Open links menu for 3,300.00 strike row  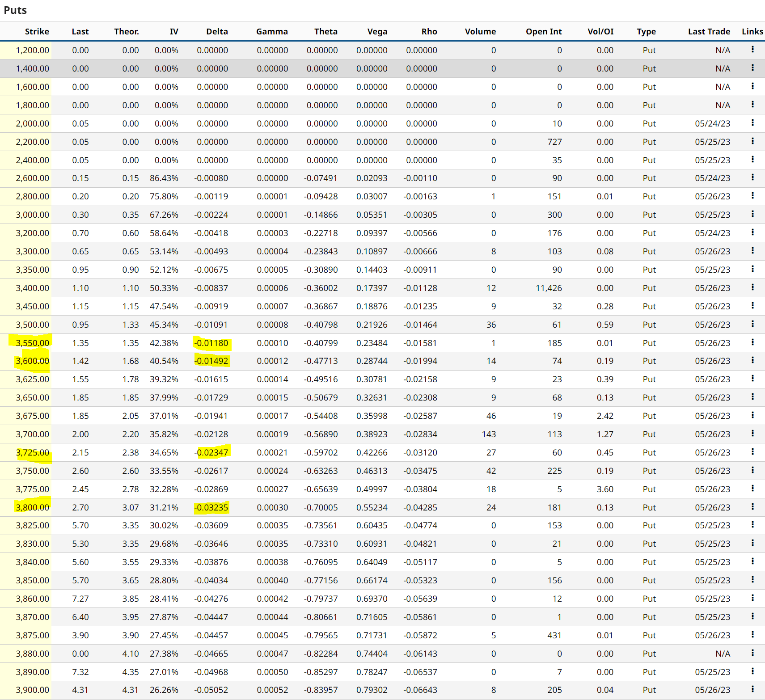[x=752, y=251]
